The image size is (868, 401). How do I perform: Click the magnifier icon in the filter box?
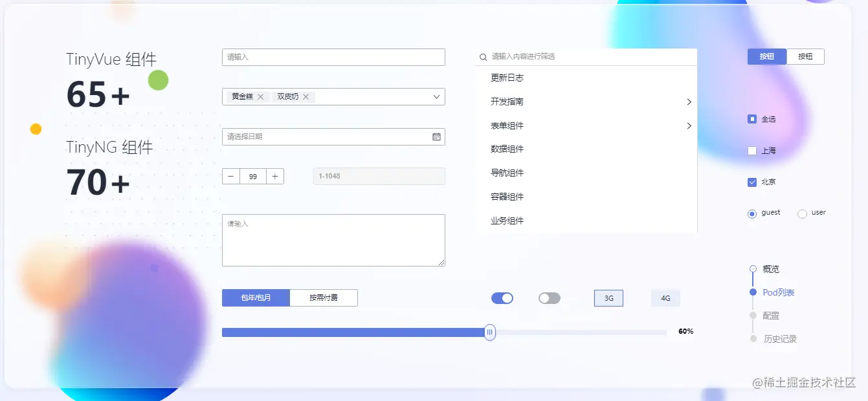[x=483, y=57]
